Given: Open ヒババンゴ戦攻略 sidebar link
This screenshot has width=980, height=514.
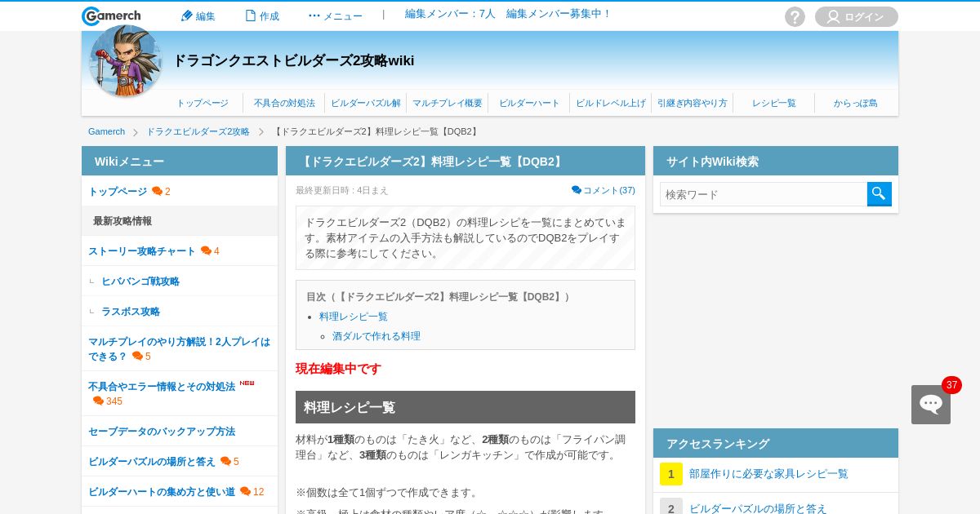Looking at the screenshot, I should [140, 281].
